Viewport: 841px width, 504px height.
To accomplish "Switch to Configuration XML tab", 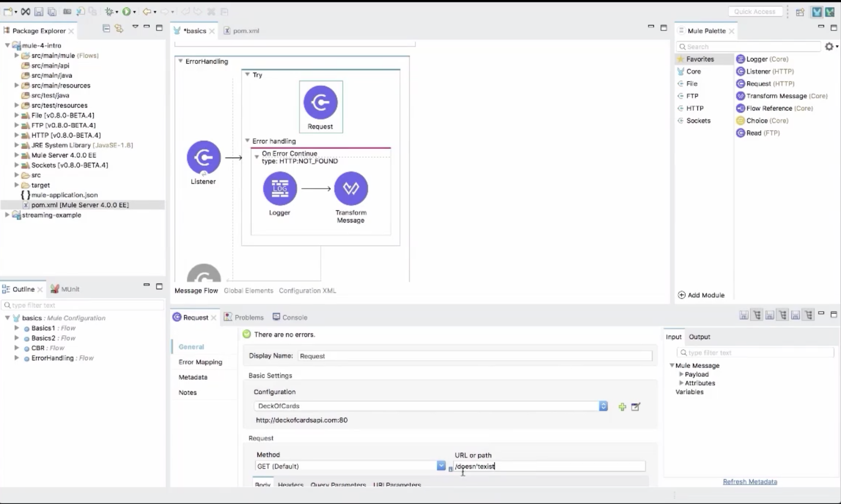I will click(307, 290).
